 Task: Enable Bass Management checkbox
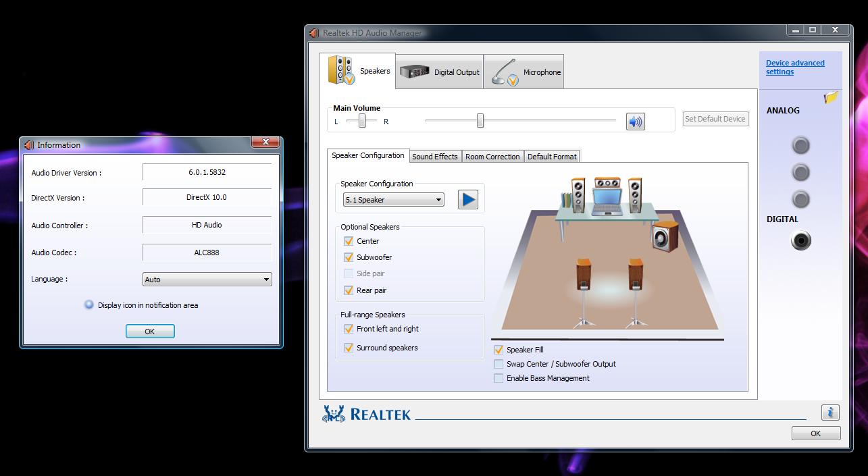499,378
